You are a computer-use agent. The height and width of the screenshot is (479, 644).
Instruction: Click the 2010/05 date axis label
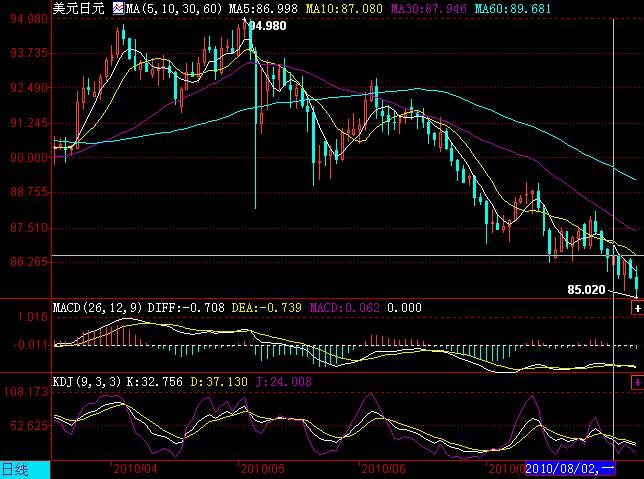262,469
